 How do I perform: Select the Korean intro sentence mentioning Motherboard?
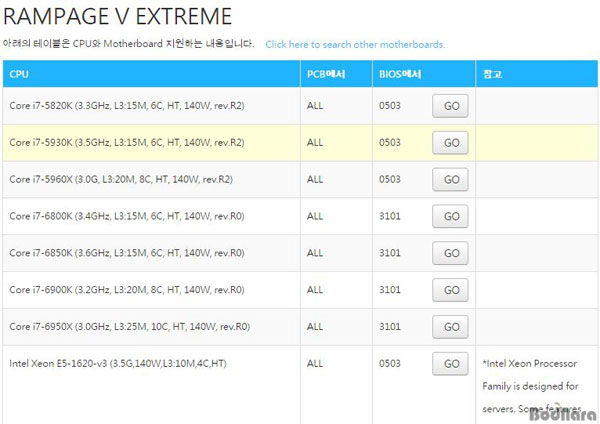[x=128, y=44]
